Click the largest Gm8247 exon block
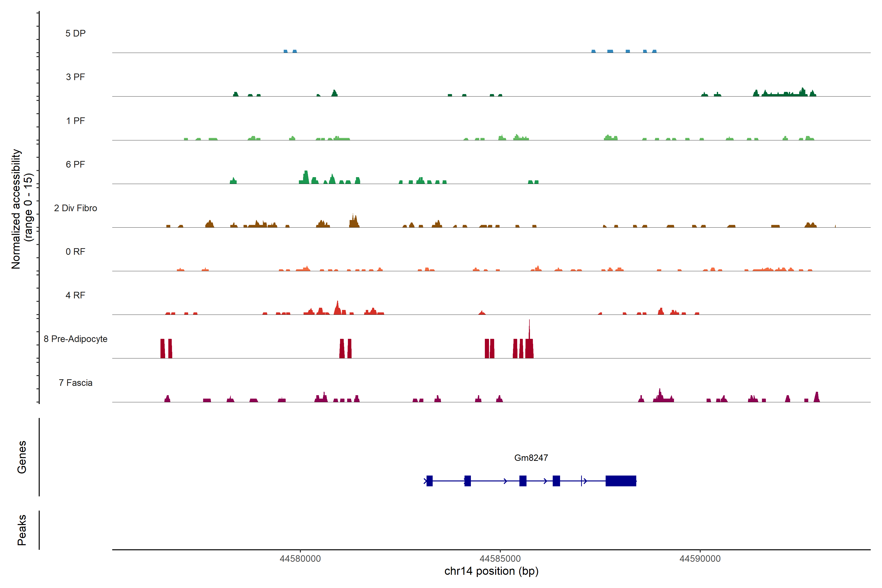The height and width of the screenshot is (588, 882). [621, 481]
